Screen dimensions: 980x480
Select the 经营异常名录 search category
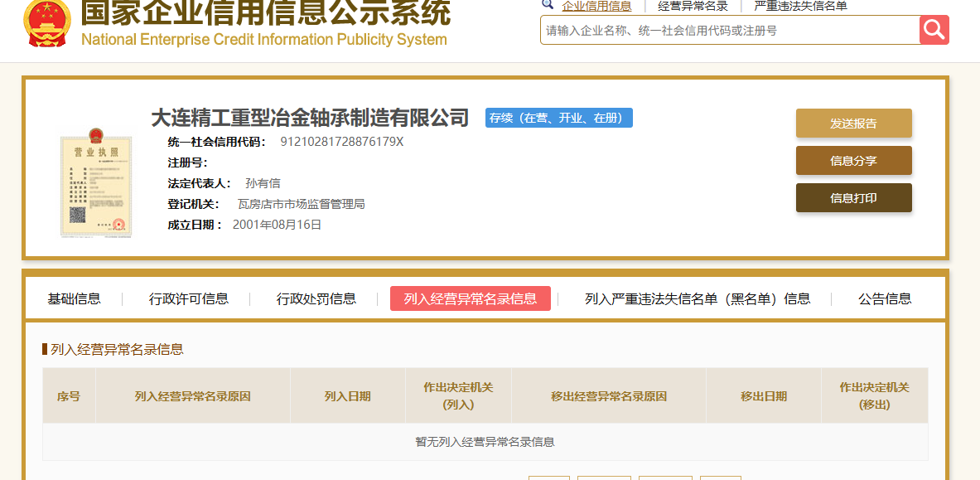pos(693,7)
